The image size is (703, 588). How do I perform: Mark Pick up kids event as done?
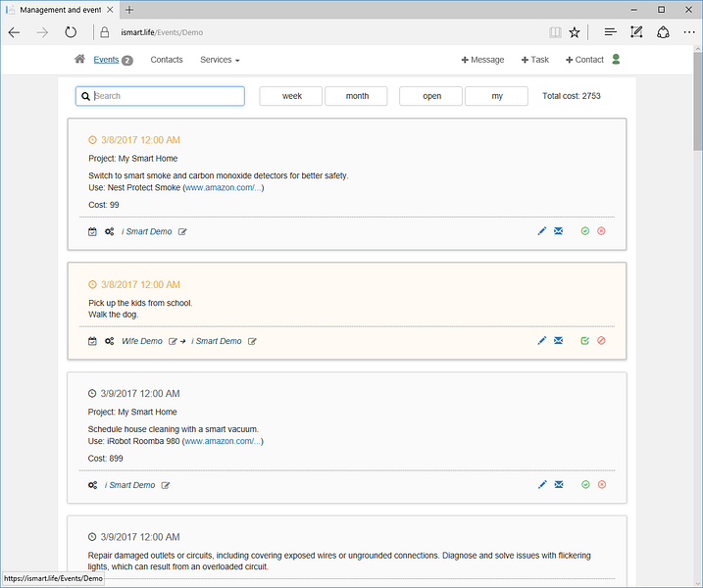[x=585, y=341]
